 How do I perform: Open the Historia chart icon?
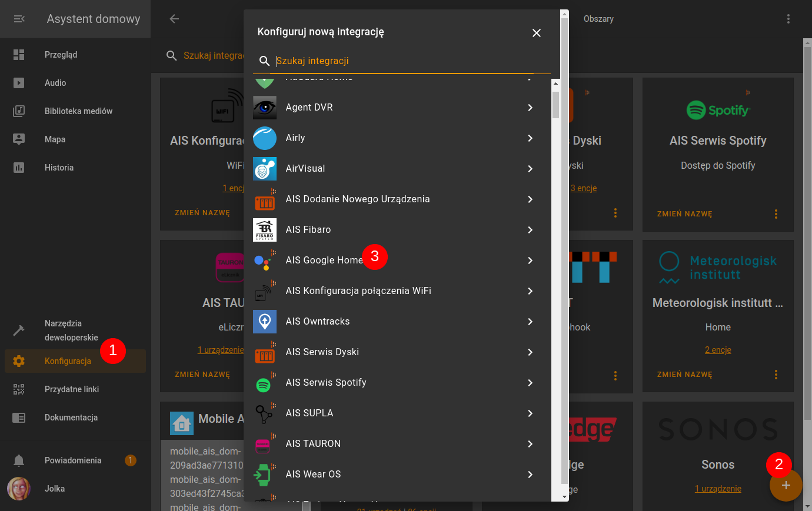click(x=19, y=168)
